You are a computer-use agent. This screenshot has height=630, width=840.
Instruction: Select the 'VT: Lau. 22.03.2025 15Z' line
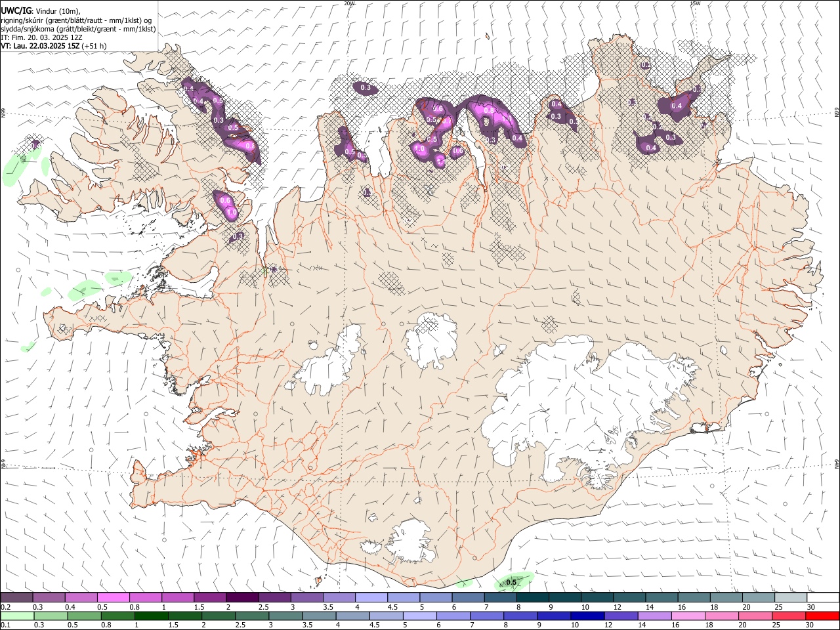pos(41,46)
